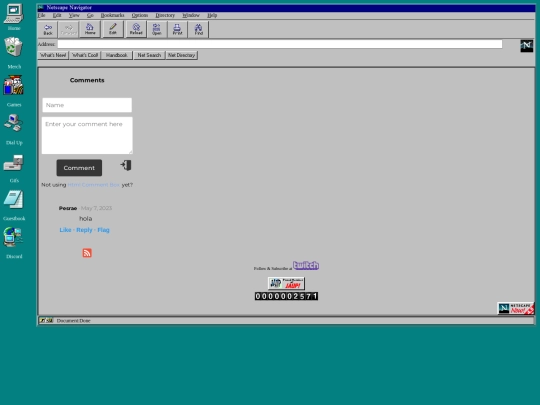Image resolution: width=540 pixels, height=405 pixels.
Task: Open the Options menu
Action: point(139,15)
